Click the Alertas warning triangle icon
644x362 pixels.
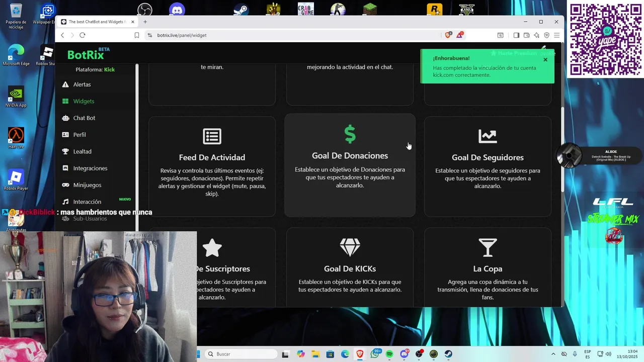coord(65,84)
